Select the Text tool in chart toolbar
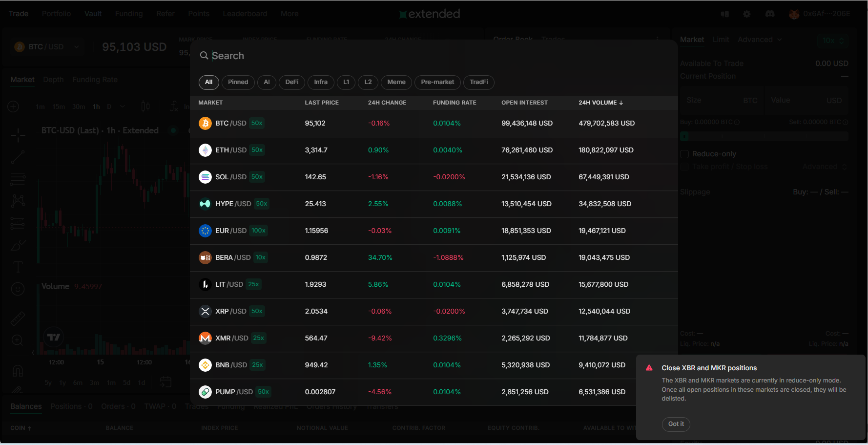 [18, 267]
